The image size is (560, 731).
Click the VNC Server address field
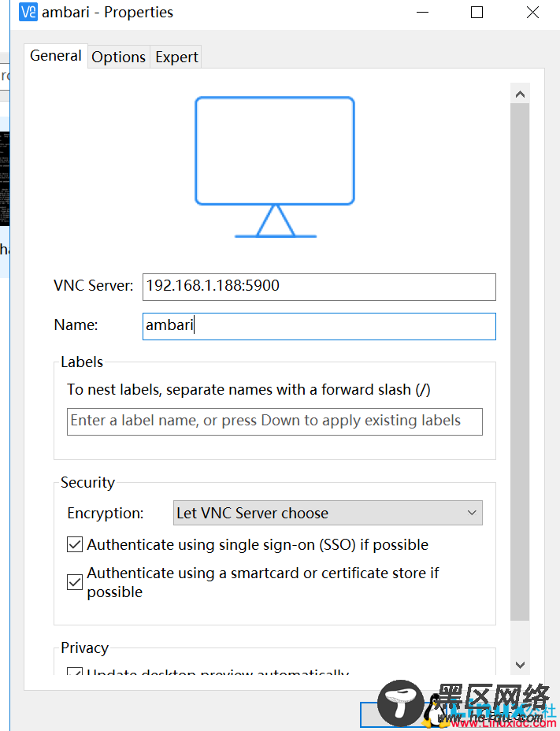[319, 287]
